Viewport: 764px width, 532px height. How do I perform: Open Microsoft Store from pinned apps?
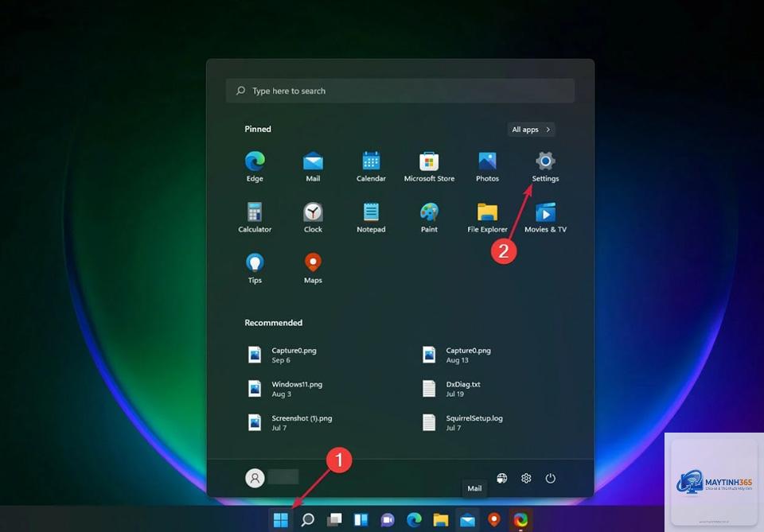tap(429, 167)
